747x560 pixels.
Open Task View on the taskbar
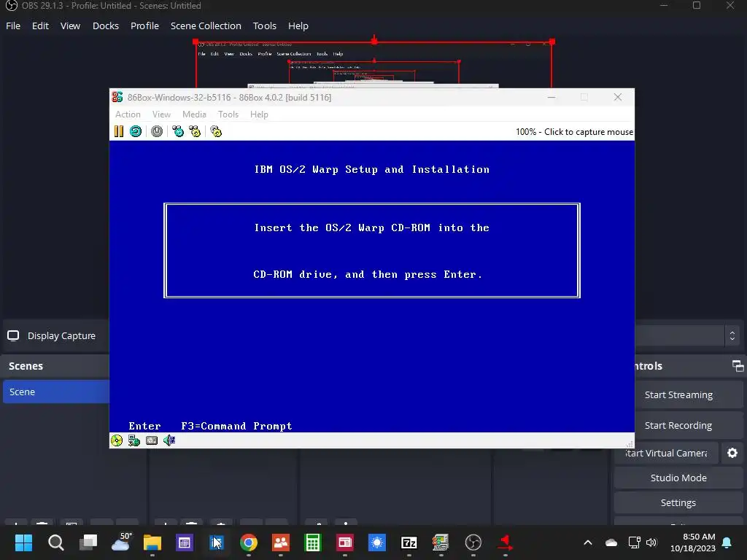(88, 542)
